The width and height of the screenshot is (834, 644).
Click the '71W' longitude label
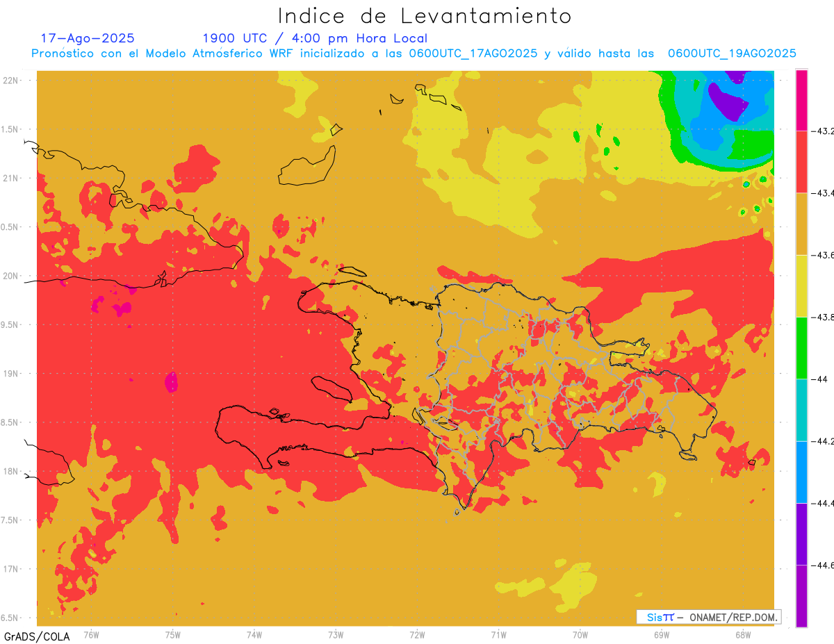[498, 634]
